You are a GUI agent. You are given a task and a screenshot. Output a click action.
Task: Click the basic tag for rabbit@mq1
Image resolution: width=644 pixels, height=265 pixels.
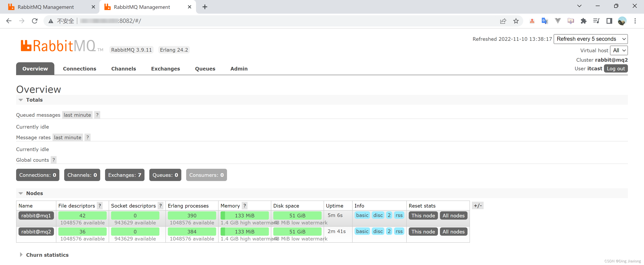pos(362,215)
